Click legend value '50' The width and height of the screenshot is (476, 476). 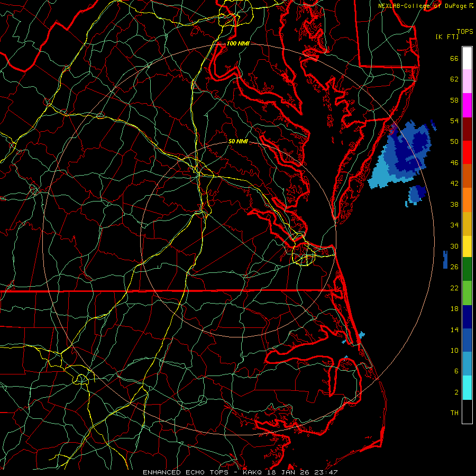click(454, 142)
